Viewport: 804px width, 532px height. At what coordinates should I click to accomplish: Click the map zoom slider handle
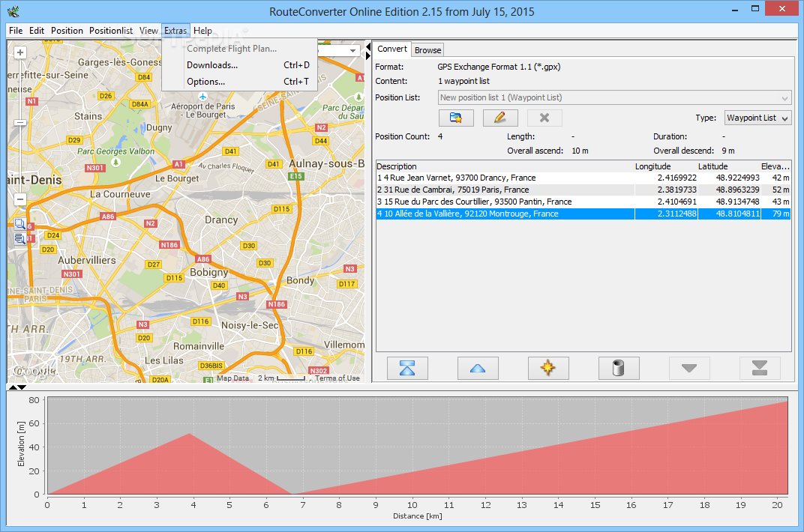[20, 122]
